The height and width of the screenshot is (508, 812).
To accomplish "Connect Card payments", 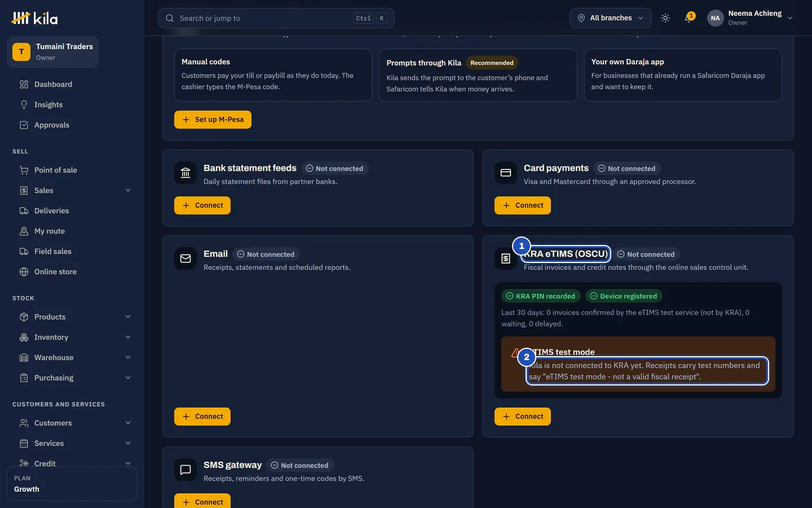I will coord(523,205).
